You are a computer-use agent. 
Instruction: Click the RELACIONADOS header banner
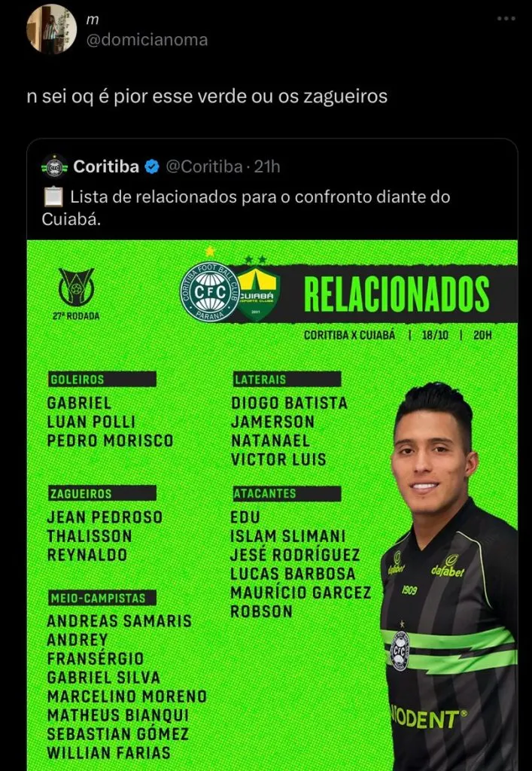397,294
